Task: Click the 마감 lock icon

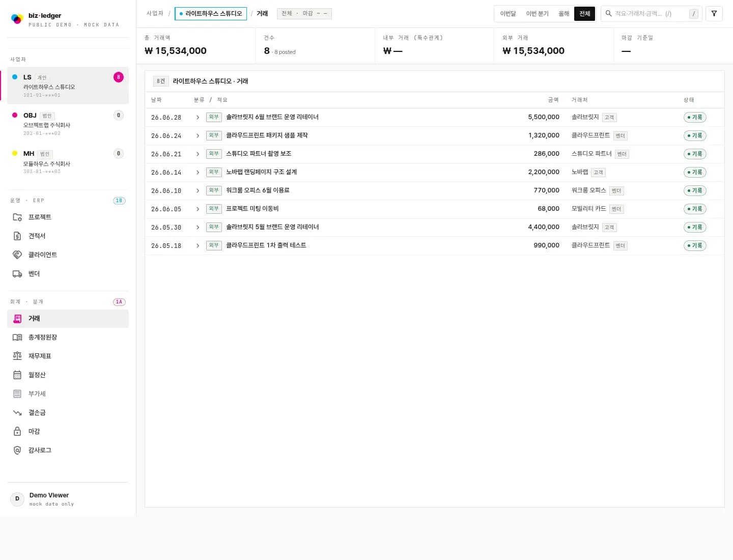Action: (x=17, y=432)
